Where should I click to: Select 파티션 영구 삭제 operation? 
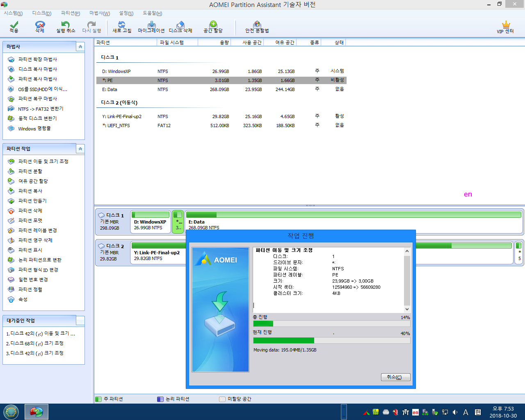click(x=35, y=240)
